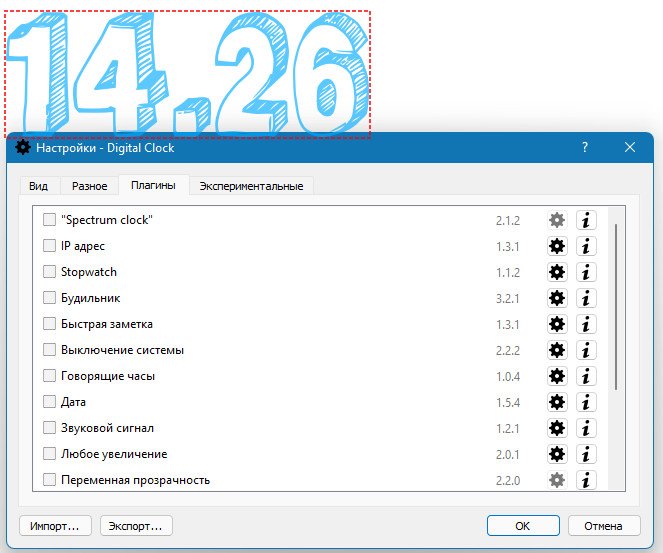Open Stopwatch plugin settings gear
This screenshot has width=663, height=553.
[557, 272]
